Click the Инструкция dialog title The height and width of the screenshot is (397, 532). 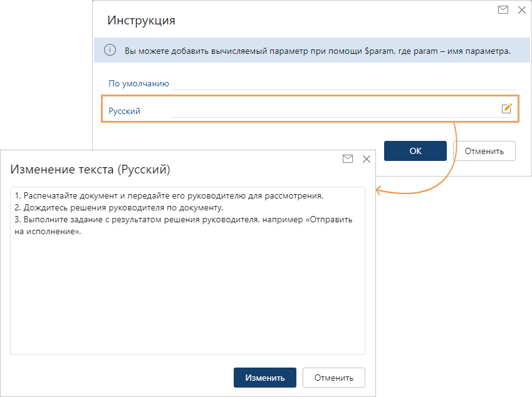140,20
